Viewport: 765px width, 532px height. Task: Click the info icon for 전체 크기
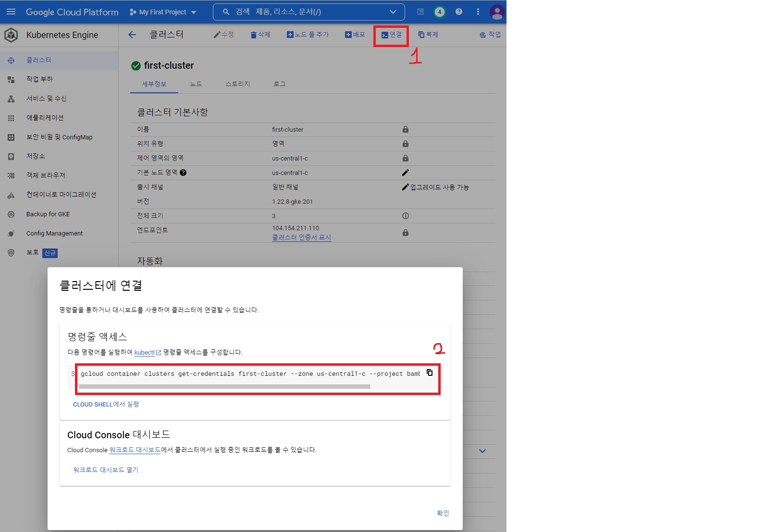point(406,216)
